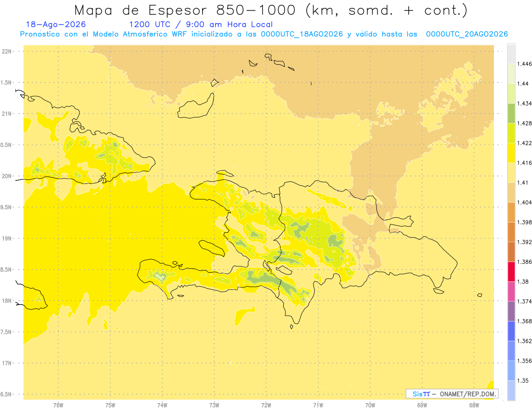Image resolution: width=532 pixels, height=411 pixels.
Task: Click legend value 1.386
Action: pos(525,262)
